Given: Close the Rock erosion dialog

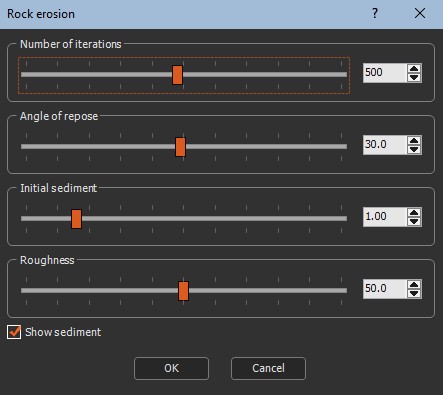Looking at the screenshot, I should coord(420,13).
